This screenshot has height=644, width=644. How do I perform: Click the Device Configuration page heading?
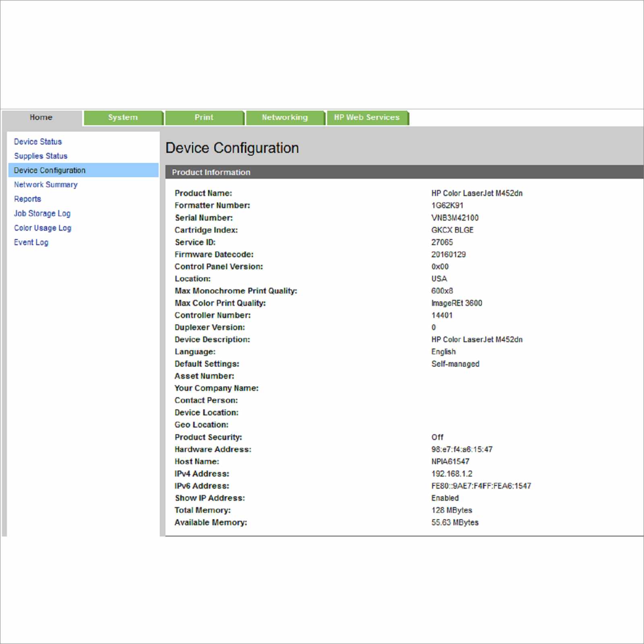(232, 148)
